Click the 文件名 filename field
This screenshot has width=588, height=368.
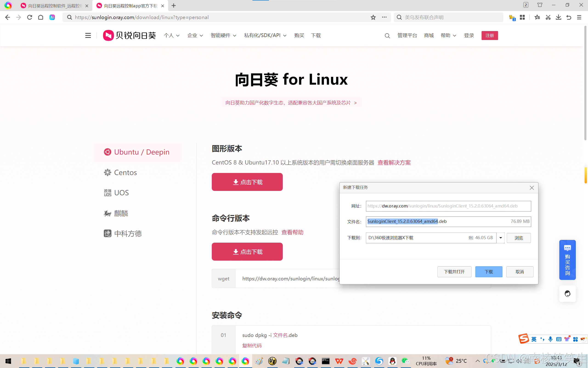(448, 221)
